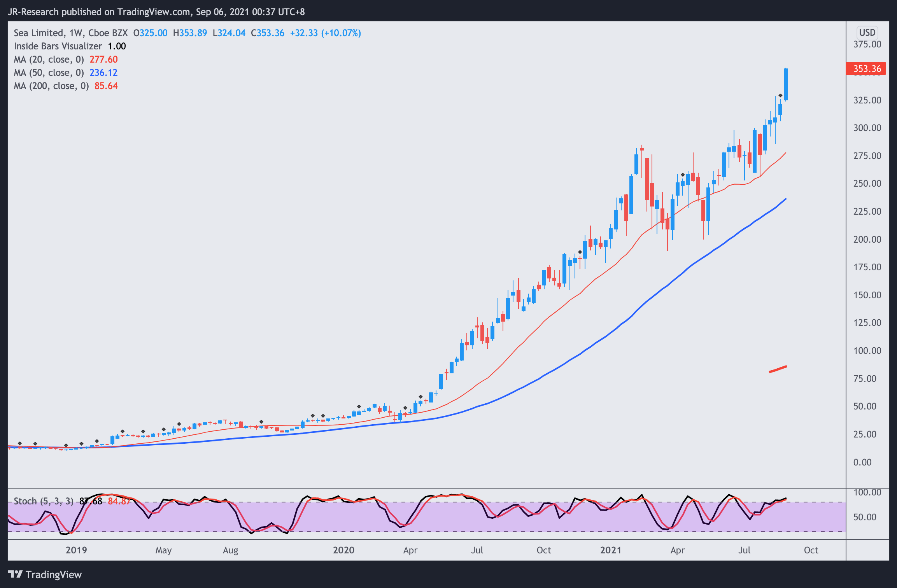Click the MA (50, close, 0) legend

coord(49,73)
